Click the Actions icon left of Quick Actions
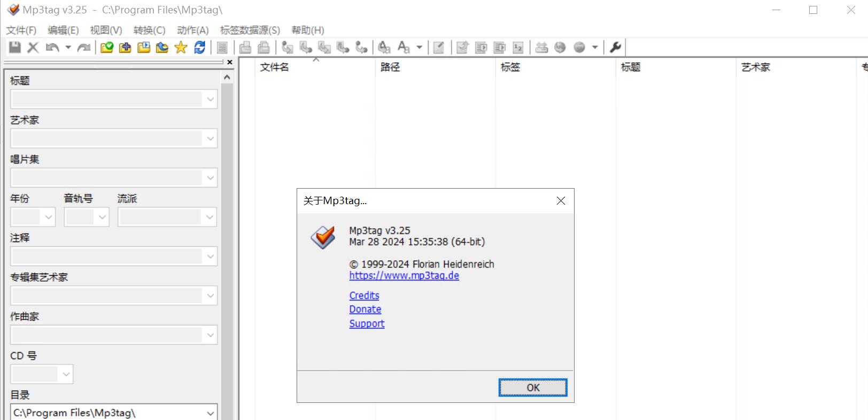 coord(384,48)
